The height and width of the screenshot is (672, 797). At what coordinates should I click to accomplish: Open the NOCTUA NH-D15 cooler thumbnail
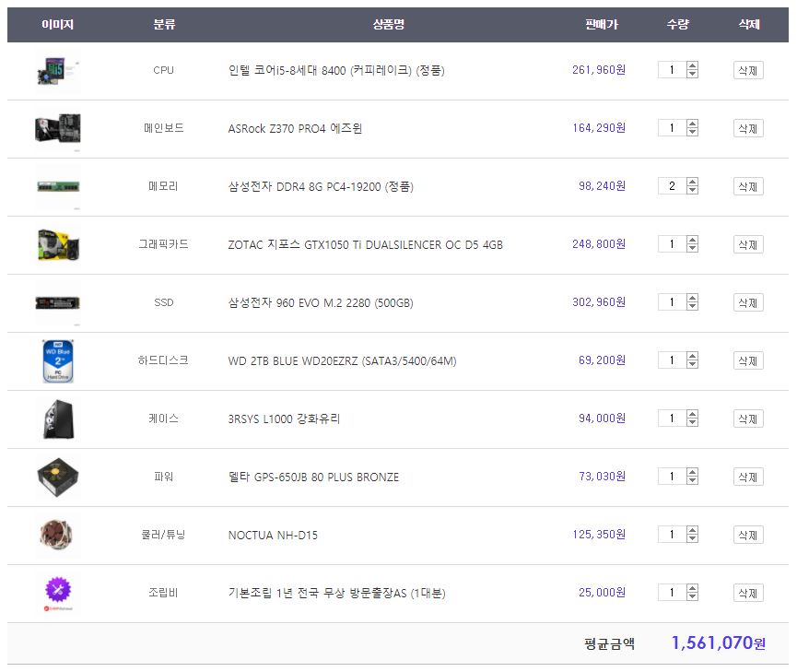[x=58, y=535]
